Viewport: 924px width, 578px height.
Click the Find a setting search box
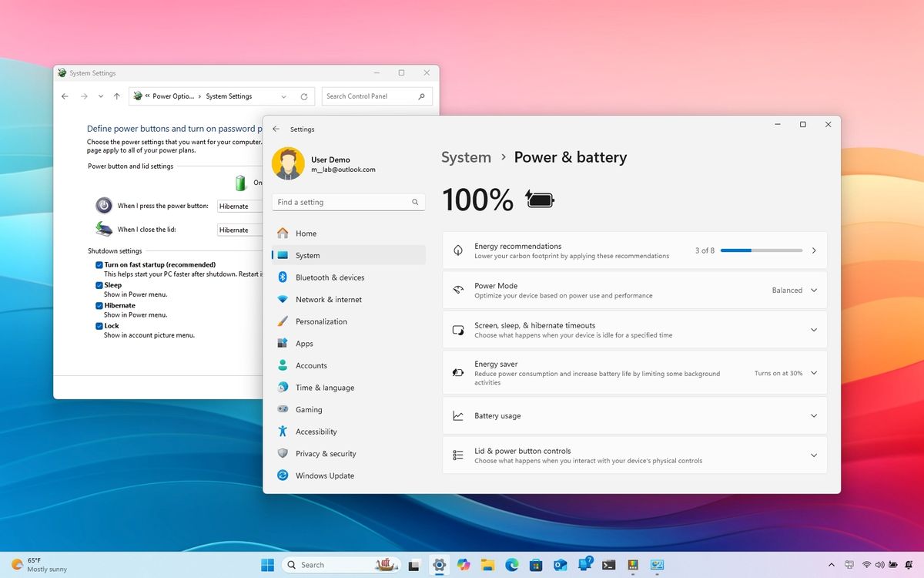point(348,201)
